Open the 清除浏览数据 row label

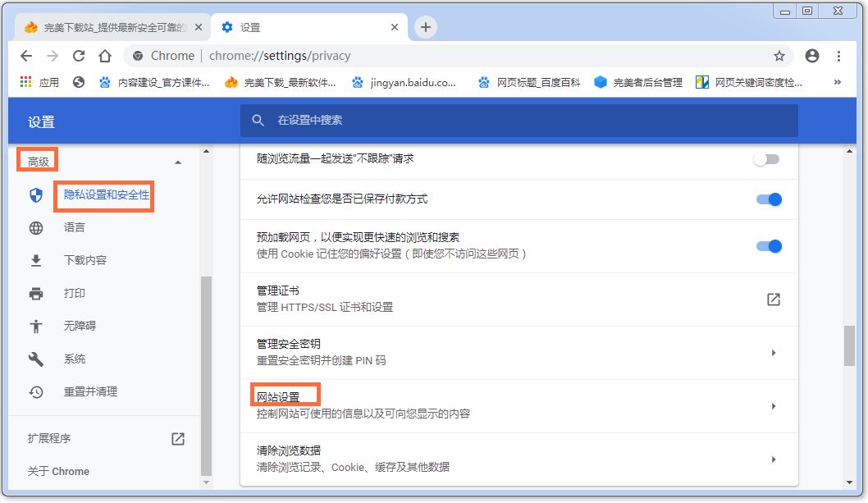pos(289,450)
